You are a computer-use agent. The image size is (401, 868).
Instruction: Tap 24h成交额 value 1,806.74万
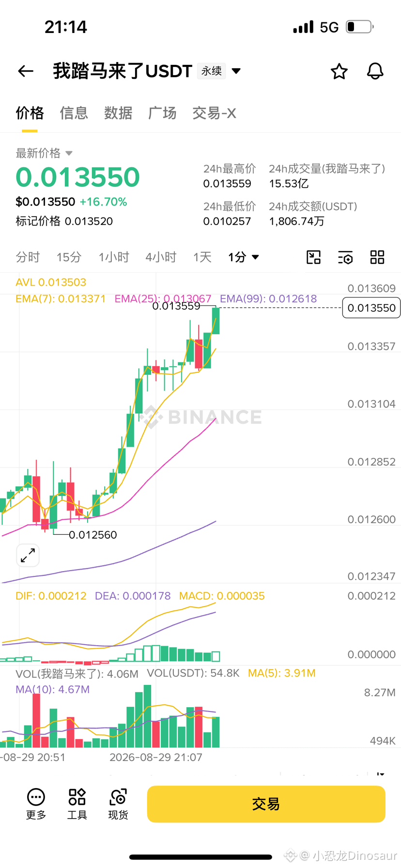(x=296, y=221)
